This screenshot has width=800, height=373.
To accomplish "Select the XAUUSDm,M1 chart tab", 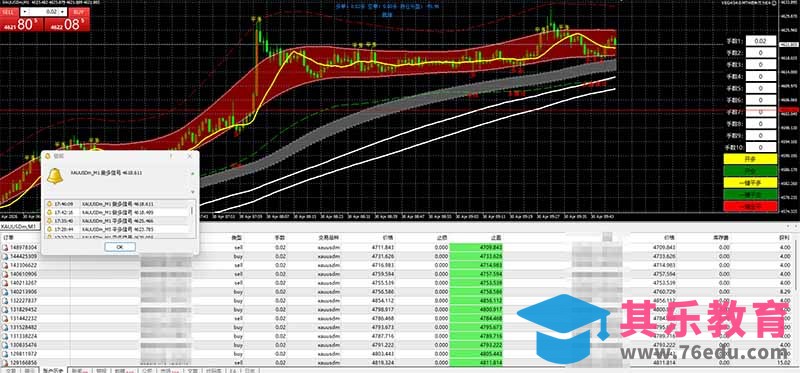I will [18, 226].
